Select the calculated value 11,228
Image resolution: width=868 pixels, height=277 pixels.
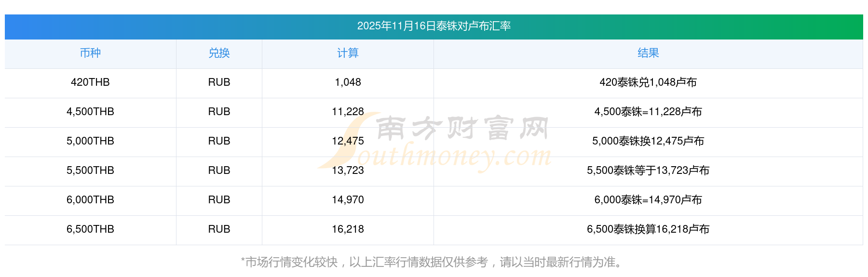pos(348,112)
